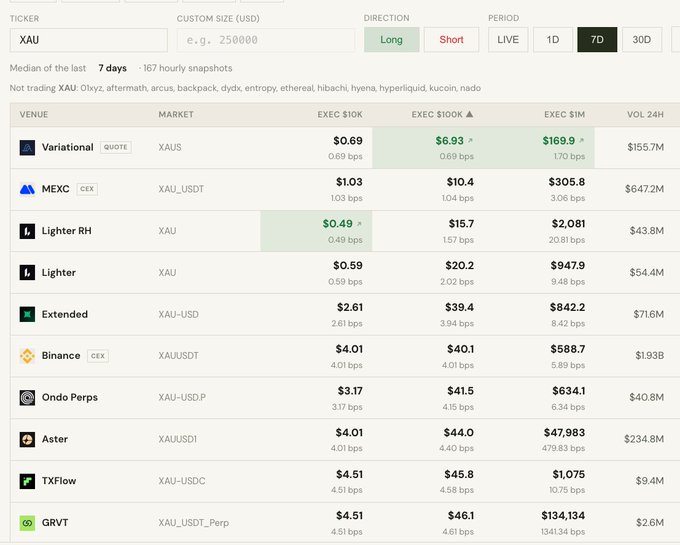This screenshot has height=545, width=680.
Task: Click the $9.4M volume value
Action: coord(650,481)
